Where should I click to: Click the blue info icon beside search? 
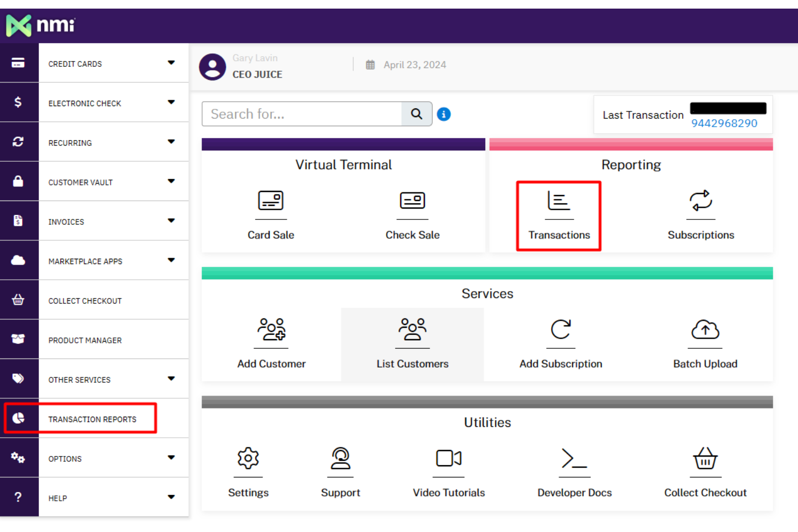click(444, 114)
